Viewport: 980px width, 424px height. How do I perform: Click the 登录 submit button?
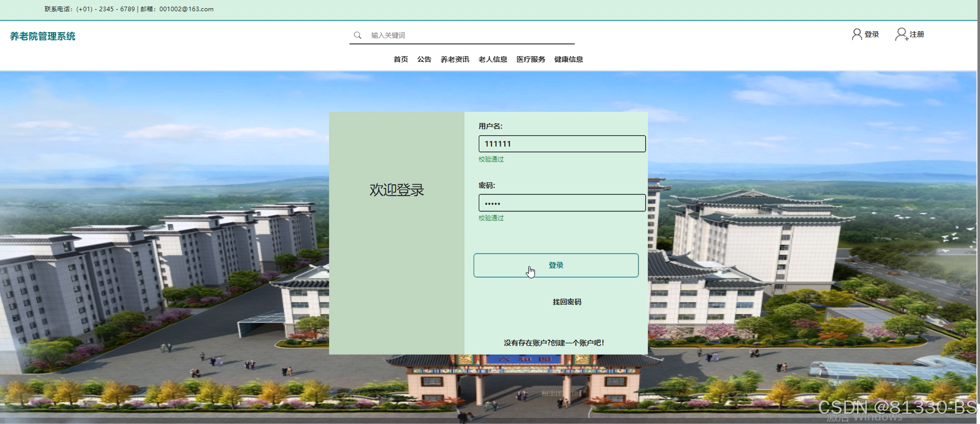tap(556, 265)
